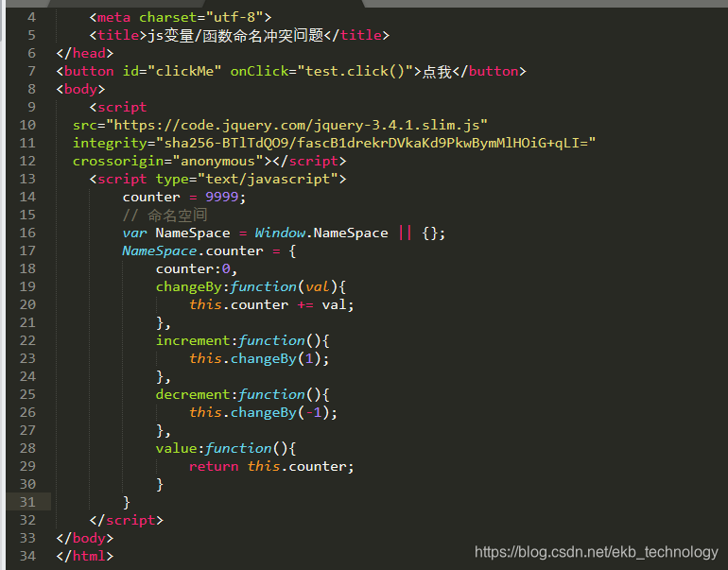The width and height of the screenshot is (728, 570).
Task: Click the type="text/javascript" attribute
Action: click(x=247, y=180)
